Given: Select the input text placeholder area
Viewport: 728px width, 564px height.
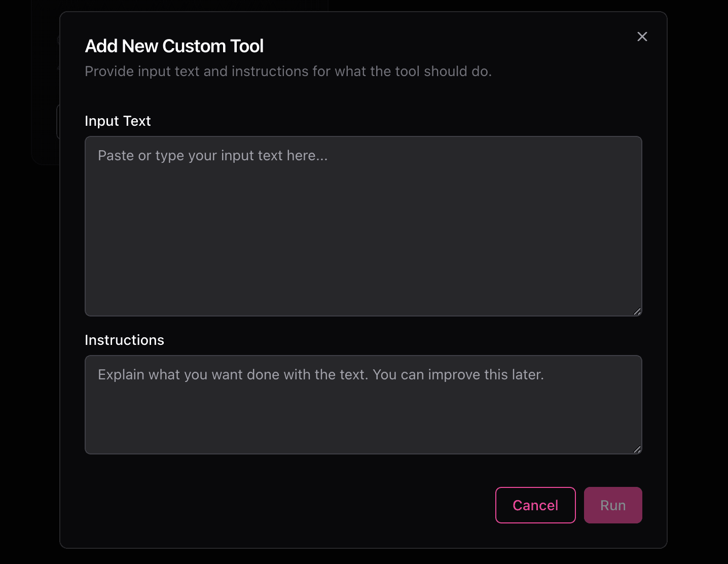Looking at the screenshot, I should (x=212, y=155).
